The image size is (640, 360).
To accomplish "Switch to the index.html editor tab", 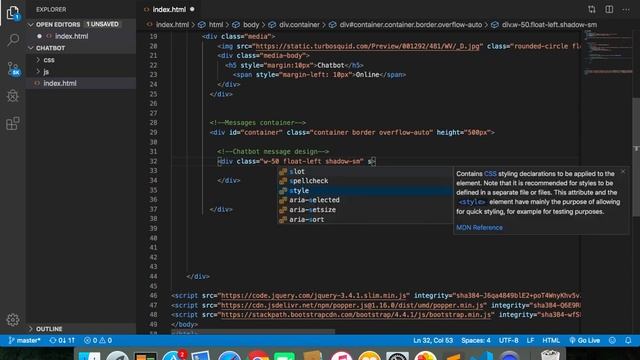I will pyautogui.click(x=169, y=9).
